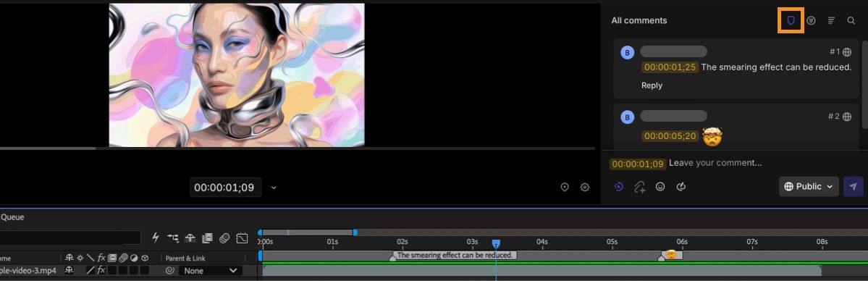
Task: Toggle fx Effects switch on sample-video-3.mp4 layer
Action: pyautogui.click(x=101, y=270)
